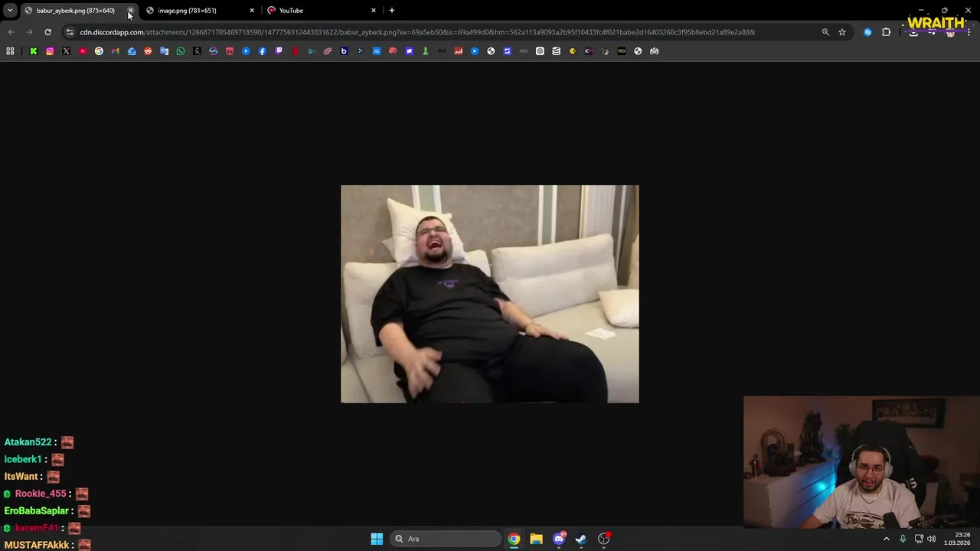Open the Google bookmark
This screenshot has height=551, width=980.
[x=99, y=51]
